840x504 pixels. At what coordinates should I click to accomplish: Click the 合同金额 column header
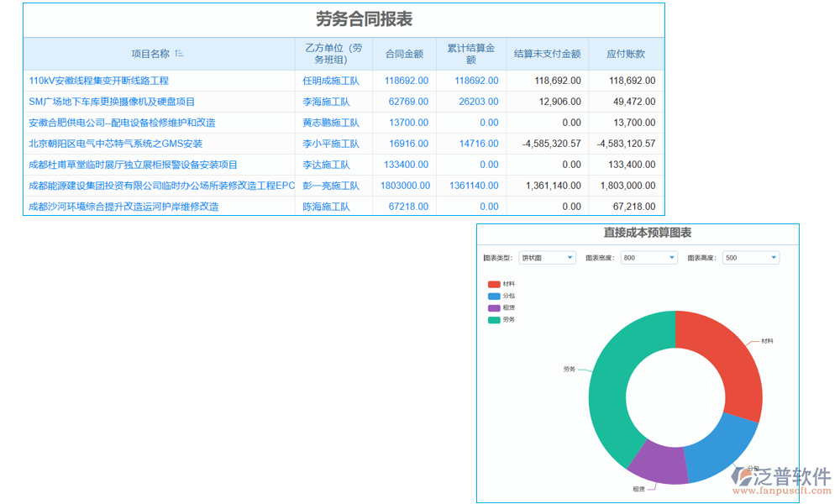click(404, 53)
